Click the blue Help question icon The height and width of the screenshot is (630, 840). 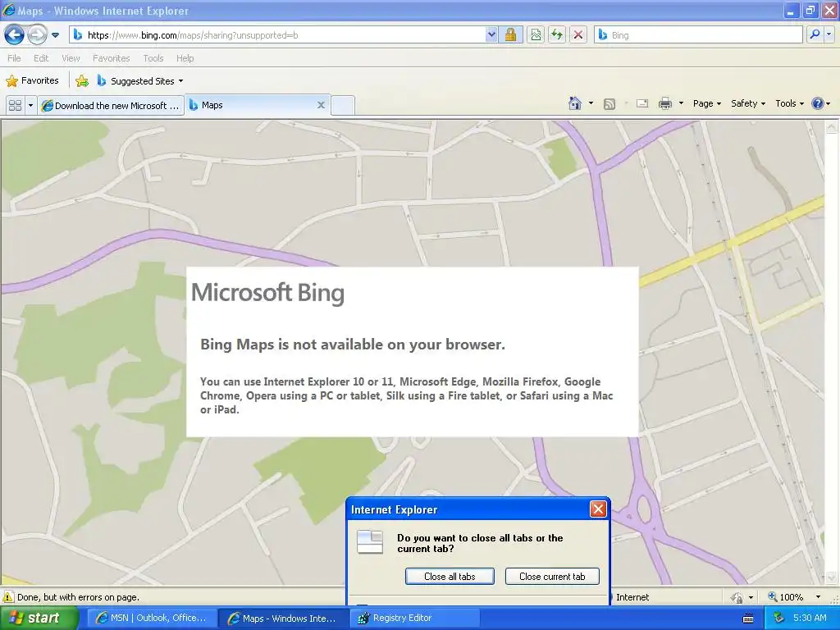pos(818,103)
